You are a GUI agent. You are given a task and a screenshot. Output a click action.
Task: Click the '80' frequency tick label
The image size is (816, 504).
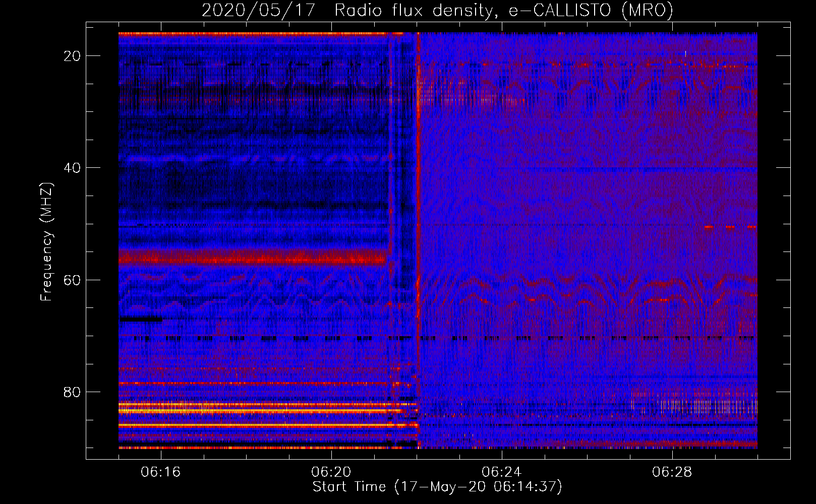tap(73, 392)
